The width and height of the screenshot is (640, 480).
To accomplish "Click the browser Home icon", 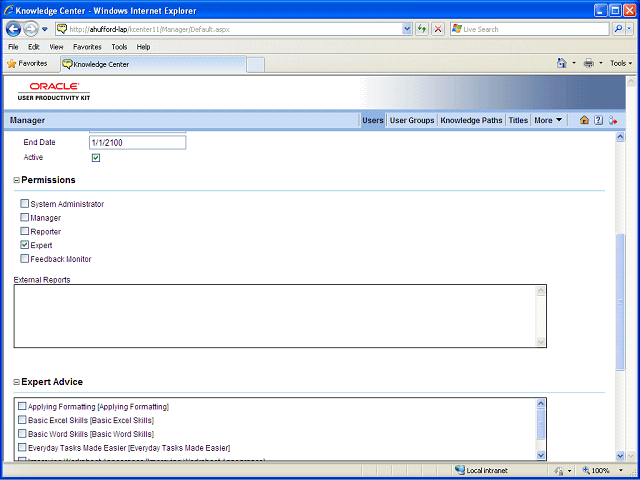I will pyautogui.click(x=562, y=63).
